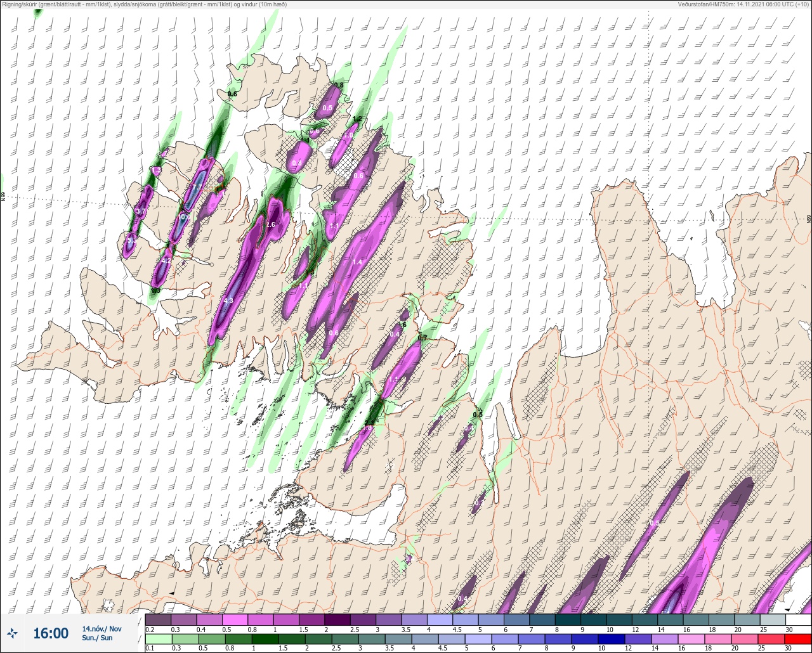Click the 4.2 precipitation value on map
Viewport: 812px width, 653px height.
166,261
